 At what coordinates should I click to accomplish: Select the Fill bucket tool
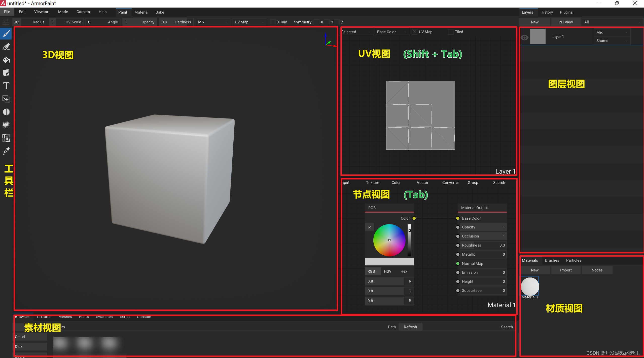point(6,60)
